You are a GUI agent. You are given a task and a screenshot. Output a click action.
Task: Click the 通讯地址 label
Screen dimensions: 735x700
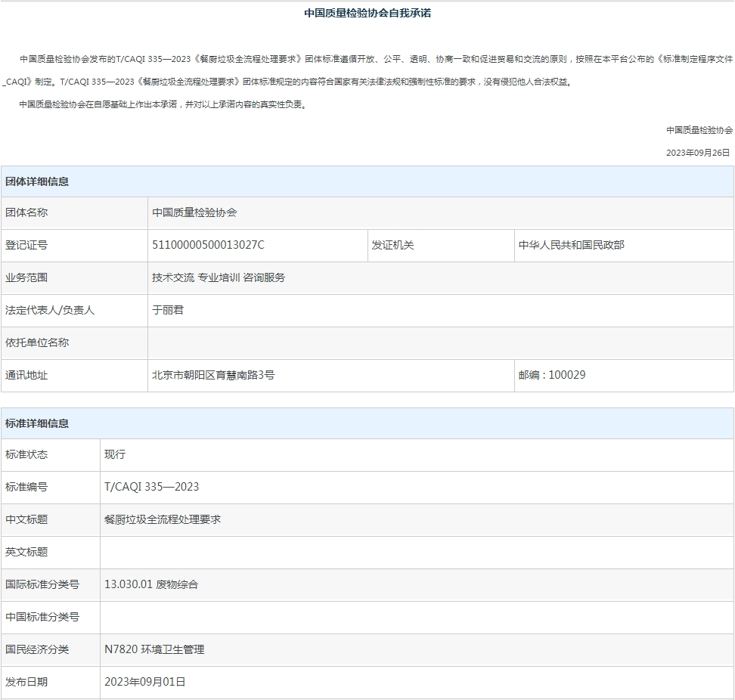pos(26,375)
